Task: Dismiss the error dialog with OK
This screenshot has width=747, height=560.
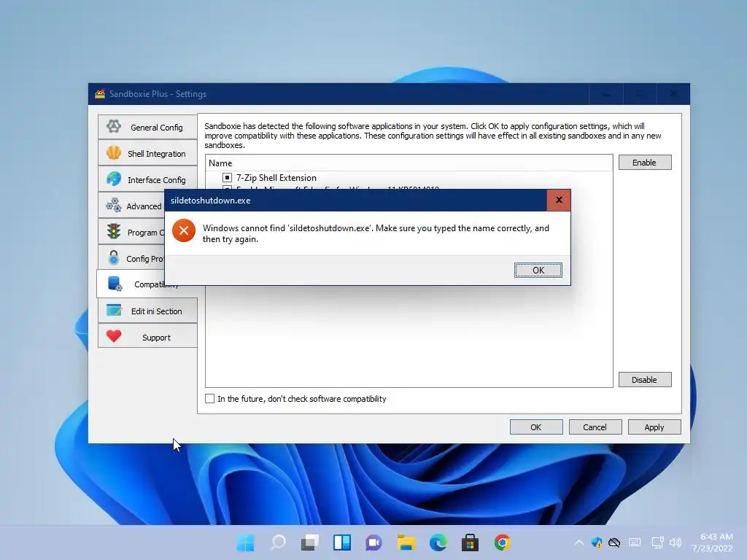Action: [538, 270]
